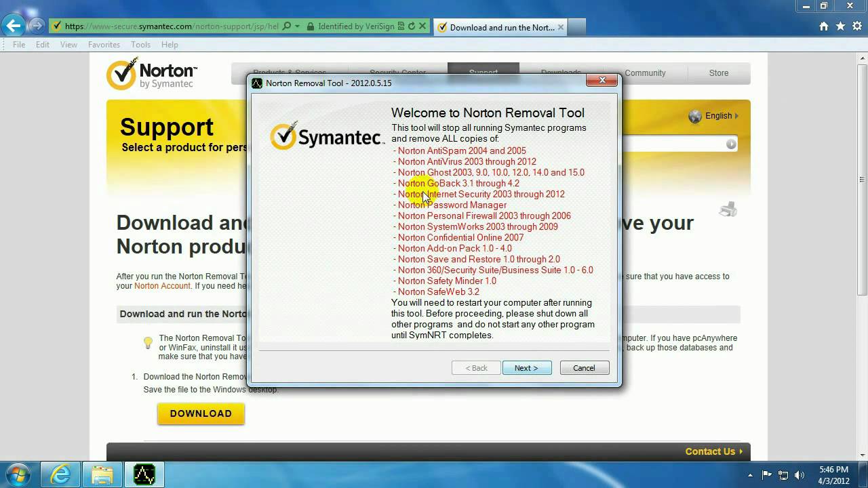The height and width of the screenshot is (488, 868).
Task: Click the padlock security icon
Action: pyautogui.click(x=310, y=26)
